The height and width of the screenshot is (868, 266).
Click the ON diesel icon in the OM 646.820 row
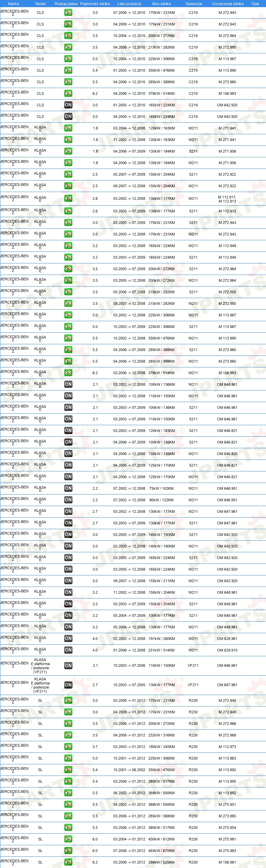tap(68, 454)
